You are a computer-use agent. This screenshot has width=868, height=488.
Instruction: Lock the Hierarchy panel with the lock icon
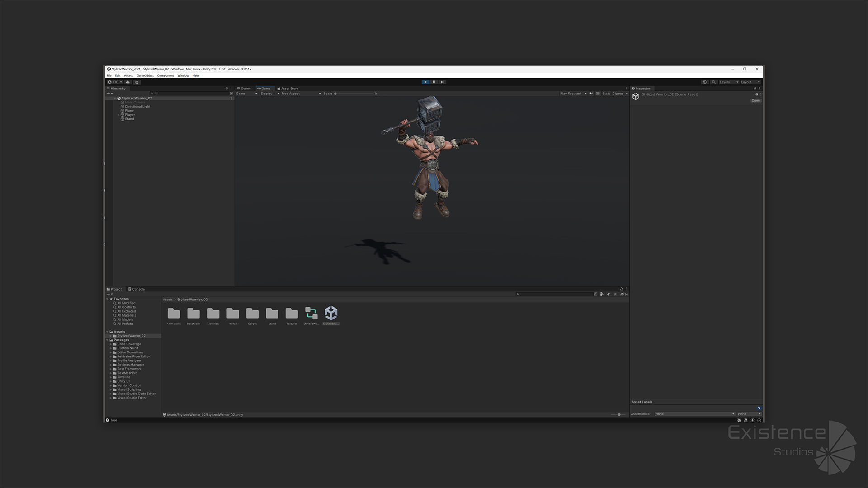(x=226, y=89)
